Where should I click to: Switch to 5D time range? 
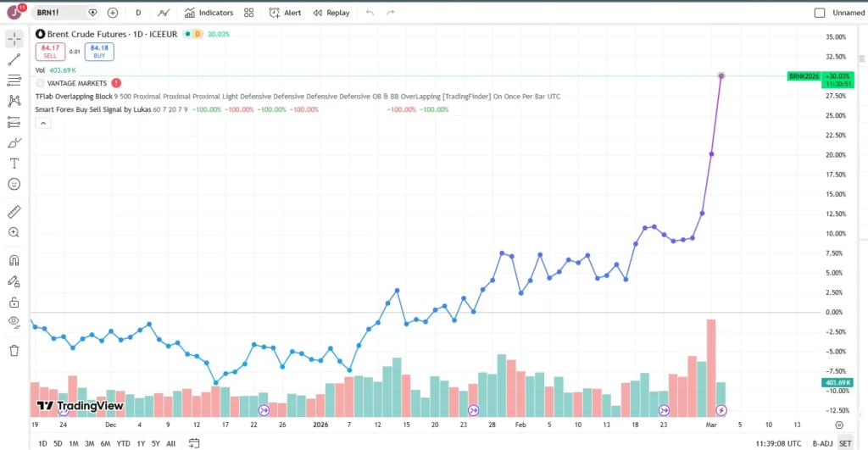pos(58,443)
